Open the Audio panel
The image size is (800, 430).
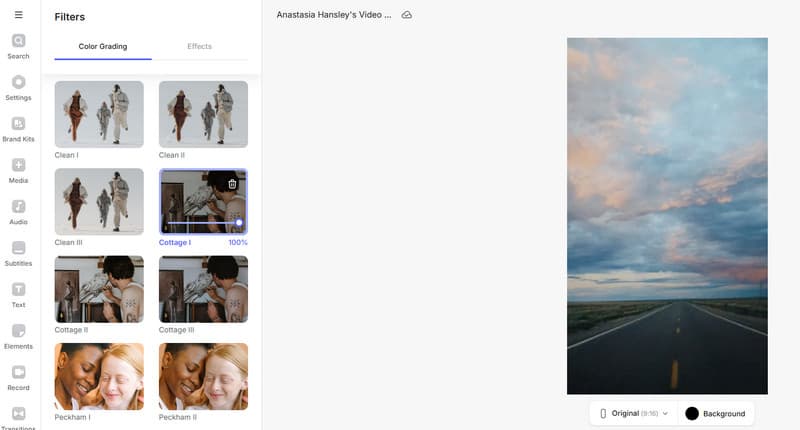[18, 211]
